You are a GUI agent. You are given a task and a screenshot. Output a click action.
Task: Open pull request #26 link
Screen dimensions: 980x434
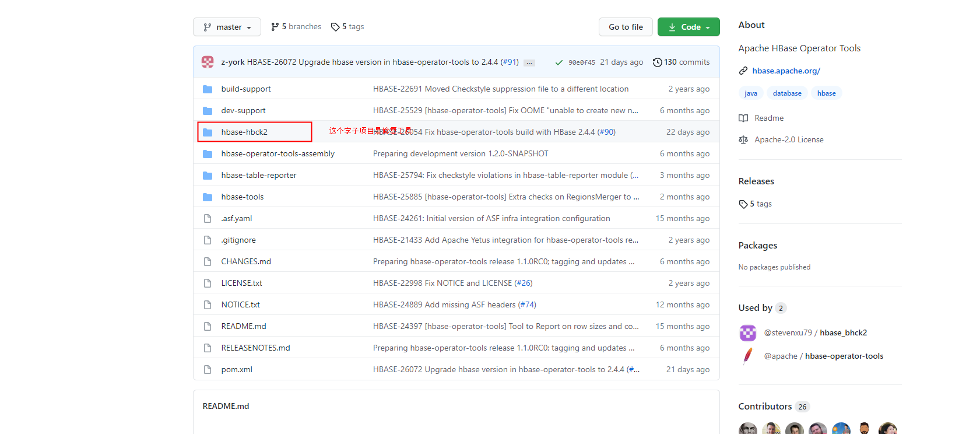coord(524,283)
